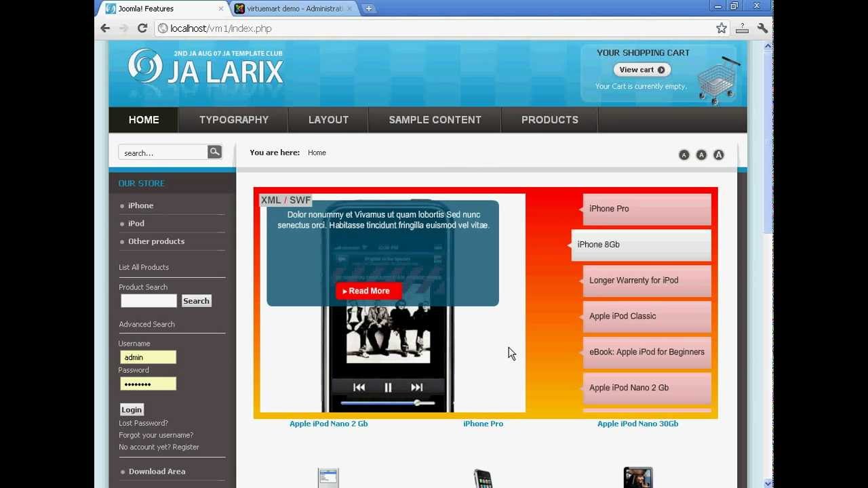Open Other products category
868x488 pixels.
[156, 241]
